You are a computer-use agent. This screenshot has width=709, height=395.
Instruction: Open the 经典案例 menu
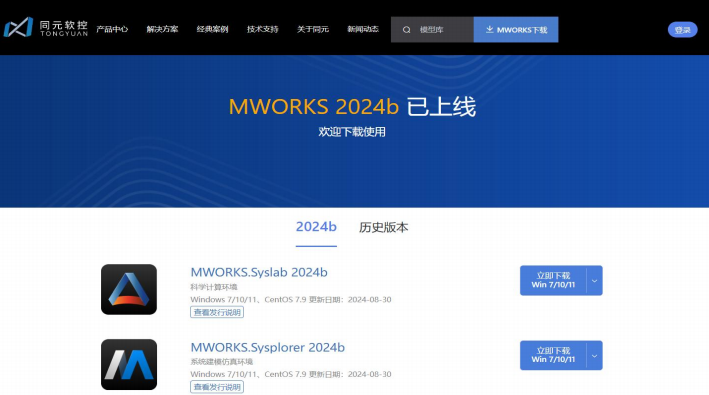click(213, 29)
